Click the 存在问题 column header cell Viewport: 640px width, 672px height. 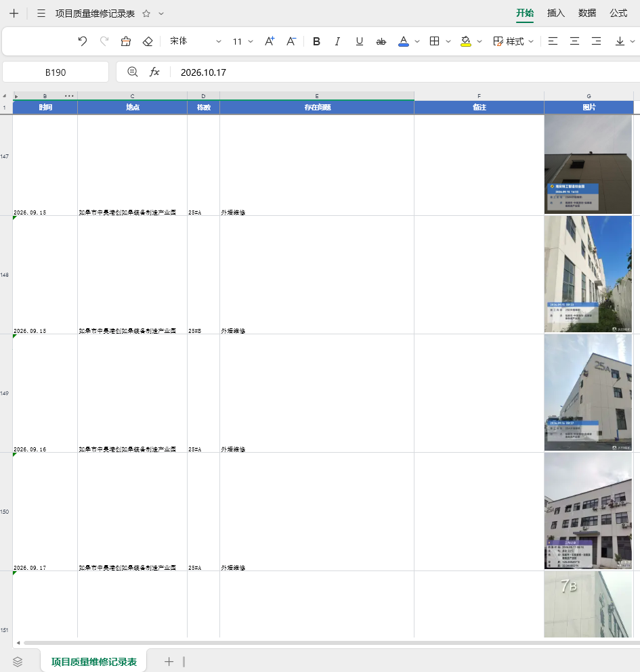317,107
